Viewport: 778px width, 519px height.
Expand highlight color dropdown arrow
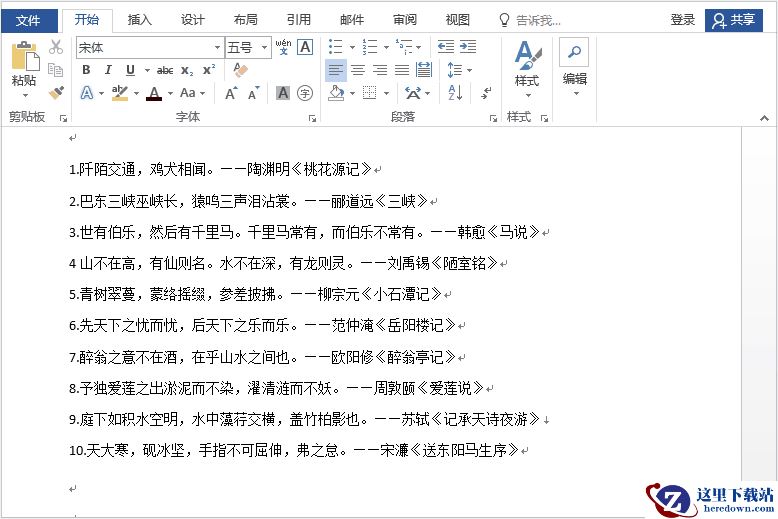(x=136, y=93)
